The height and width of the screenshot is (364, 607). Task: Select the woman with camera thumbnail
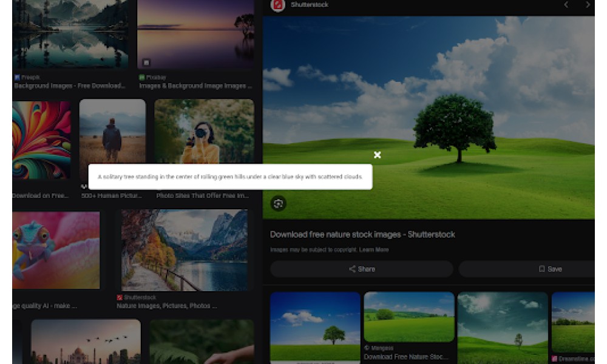click(204, 132)
